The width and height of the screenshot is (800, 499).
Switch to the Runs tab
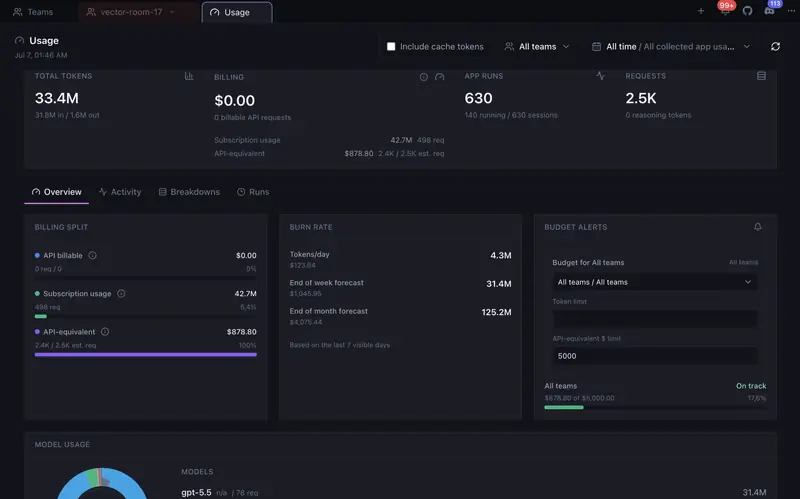(x=253, y=192)
